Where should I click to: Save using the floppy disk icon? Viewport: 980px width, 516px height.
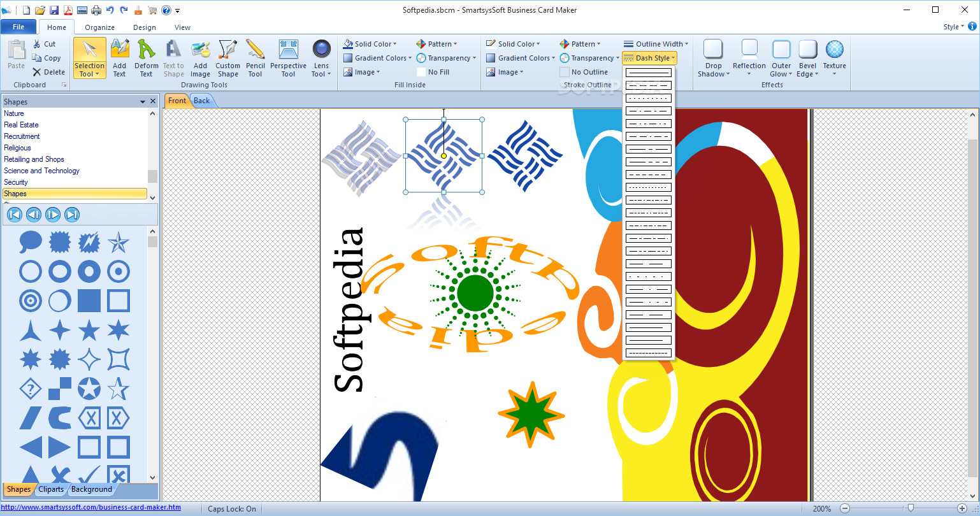point(54,10)
